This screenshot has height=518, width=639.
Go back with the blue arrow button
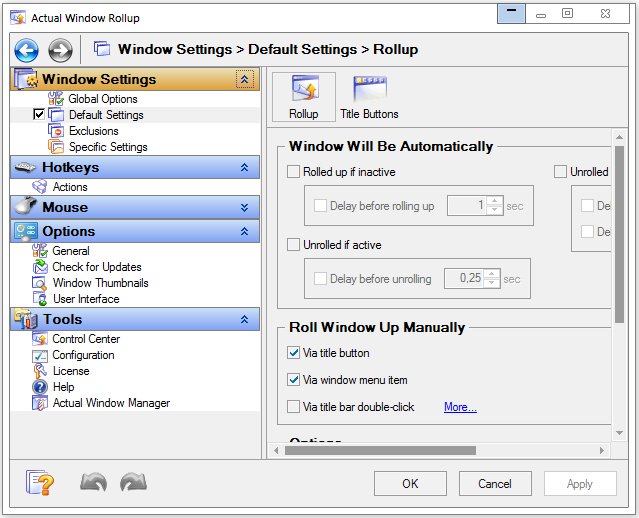pos(26,51)
